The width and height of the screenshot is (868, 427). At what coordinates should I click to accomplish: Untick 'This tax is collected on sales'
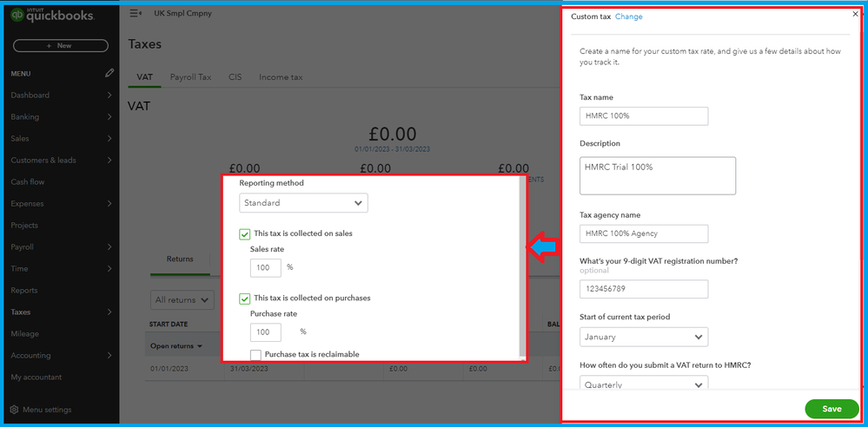coord(245,233)
